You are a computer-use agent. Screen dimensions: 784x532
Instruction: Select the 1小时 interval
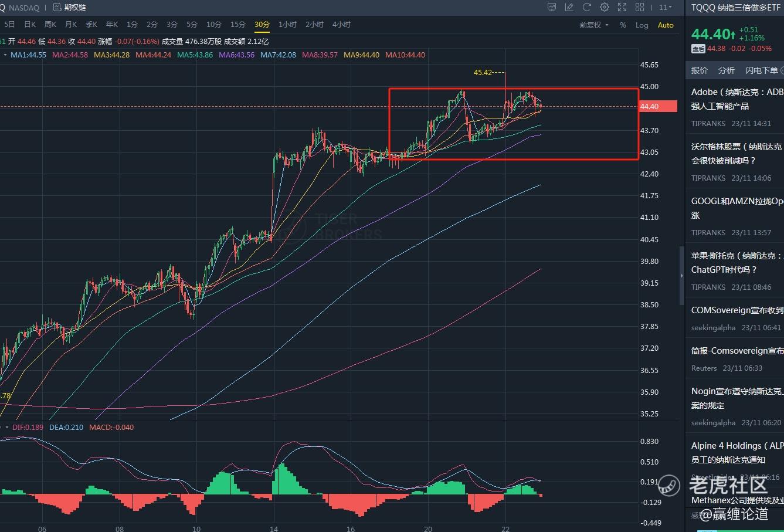pyautogui.click(x=287, y=25)
